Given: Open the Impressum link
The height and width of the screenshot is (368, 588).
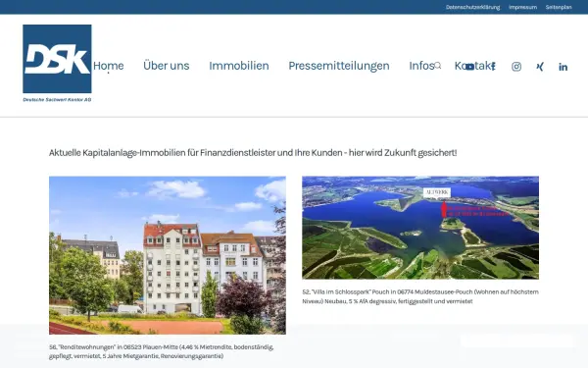Looking at the screenshot, I should (x=522, y=7).
